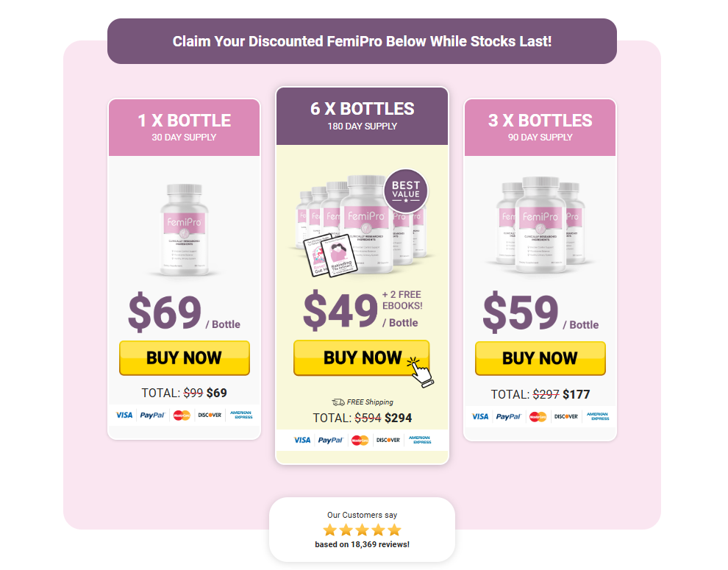Click the free shipping truck icon
Image resolution: width=728 pixels, height=570 pixels.
(338, 402)
